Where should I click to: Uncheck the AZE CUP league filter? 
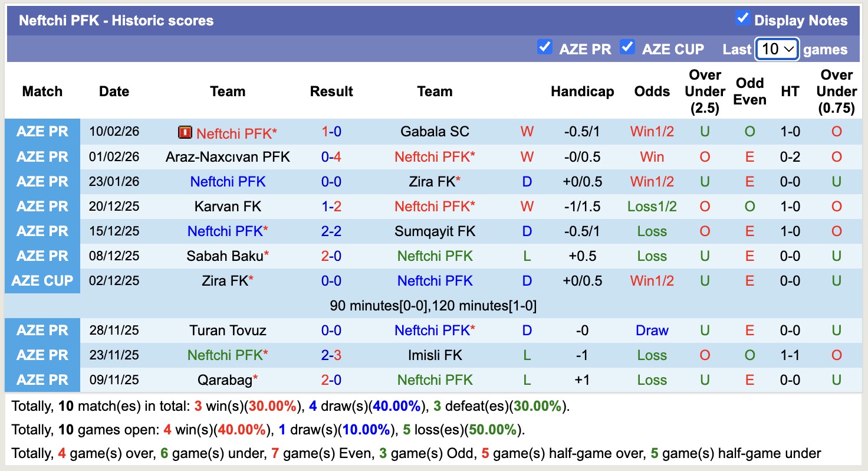(627, 47)
